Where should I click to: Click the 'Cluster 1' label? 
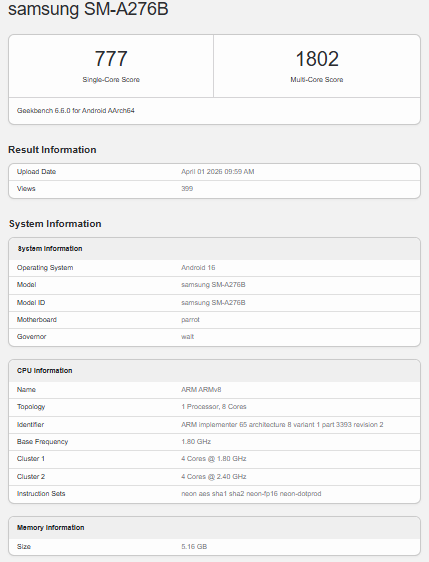point(31,459)
